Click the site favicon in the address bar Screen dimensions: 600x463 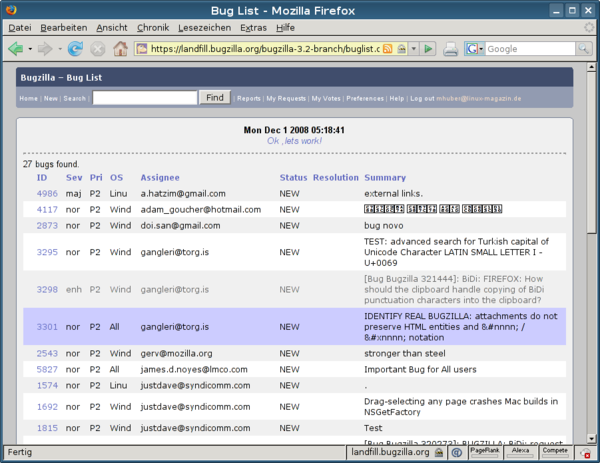pos(142,49)
